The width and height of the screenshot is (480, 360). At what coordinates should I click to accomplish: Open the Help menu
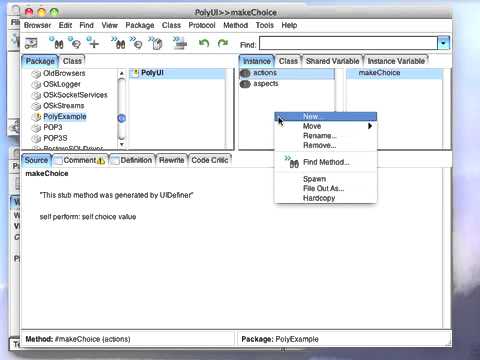[289, 25]
